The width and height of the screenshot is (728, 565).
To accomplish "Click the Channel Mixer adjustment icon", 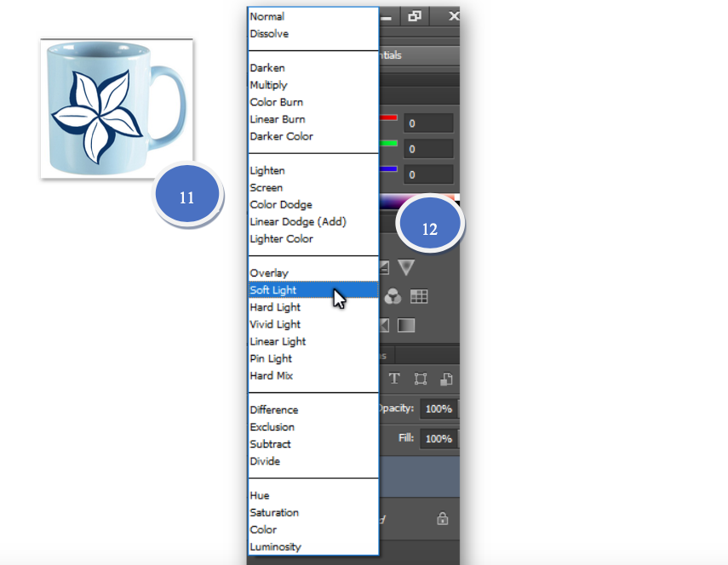I will (x=393, y=296).
